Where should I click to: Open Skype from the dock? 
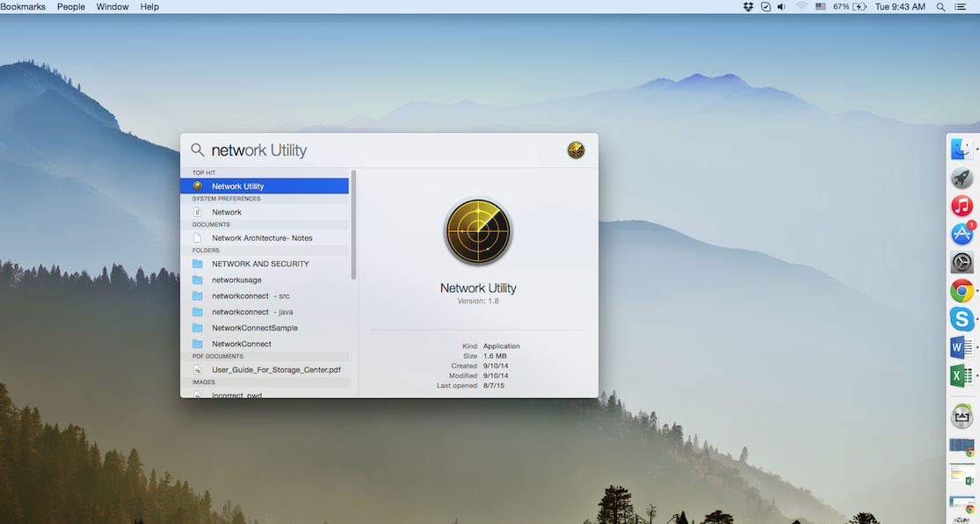(x=962, y=319)
